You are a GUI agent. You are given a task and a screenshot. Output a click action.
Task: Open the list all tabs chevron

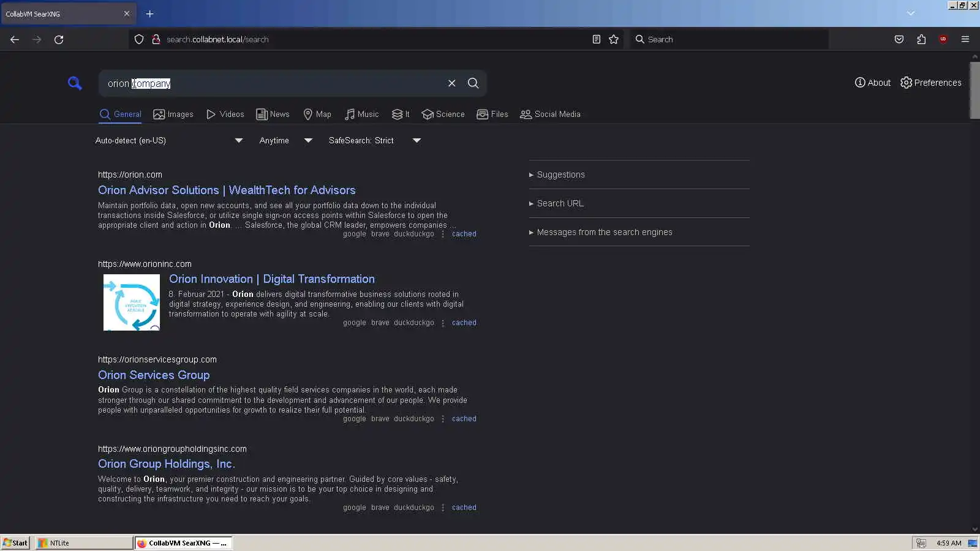point(911,13)
